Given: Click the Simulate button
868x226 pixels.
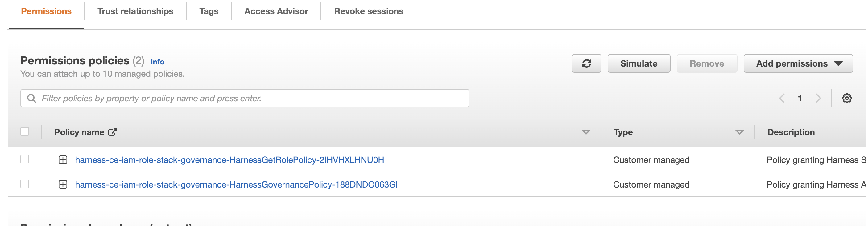Looking at the screenshot, I should (639, 63).
